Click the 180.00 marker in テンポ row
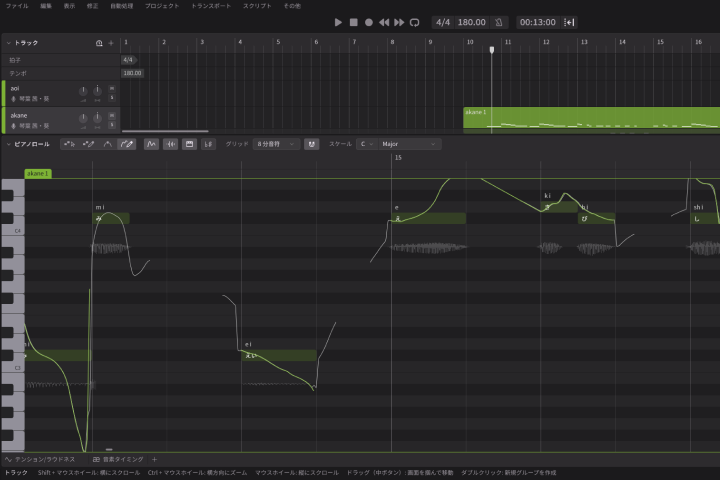Image resolution: width=720 pixels, height=480 pixels. pos(132,73)
